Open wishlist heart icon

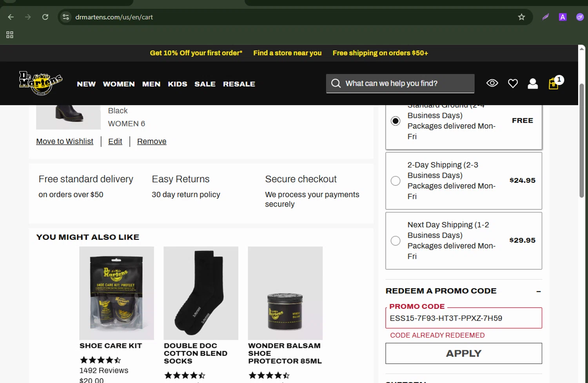[x=513, y=83]
